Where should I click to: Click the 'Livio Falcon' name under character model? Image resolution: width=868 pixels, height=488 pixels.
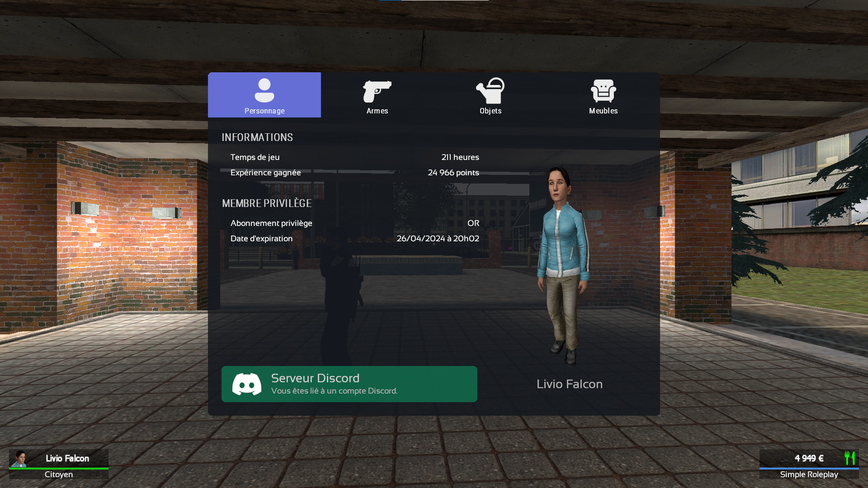tap(570, 384)
